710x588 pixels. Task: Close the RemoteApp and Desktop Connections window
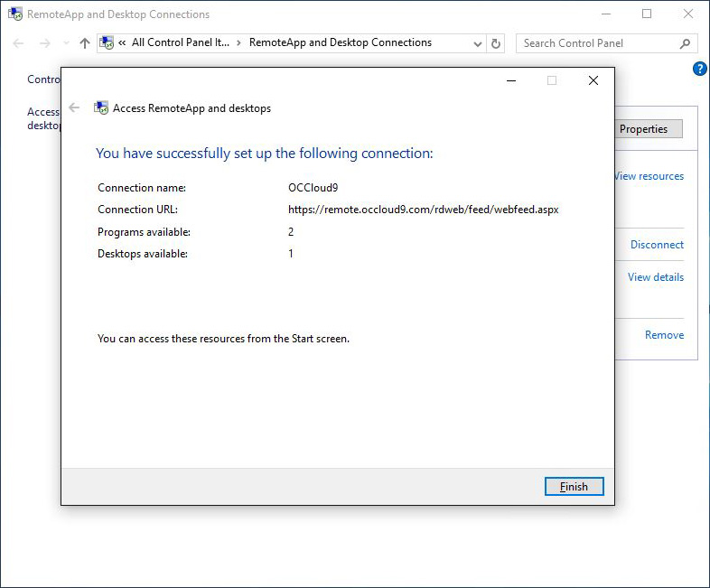687,14
